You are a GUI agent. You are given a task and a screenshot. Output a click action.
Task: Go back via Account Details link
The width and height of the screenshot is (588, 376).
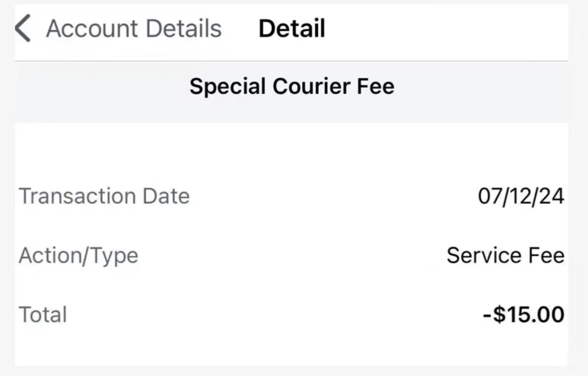tap(134, 29)
